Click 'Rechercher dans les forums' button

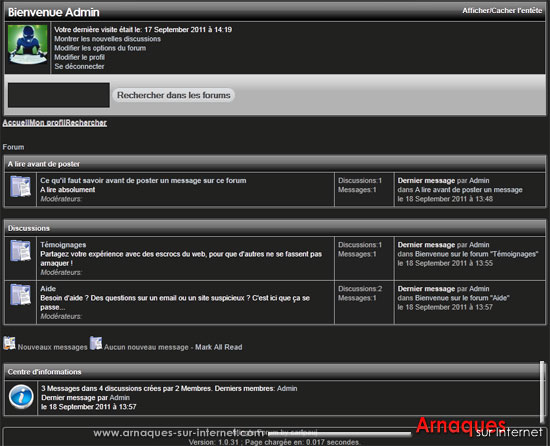point(174,95)
